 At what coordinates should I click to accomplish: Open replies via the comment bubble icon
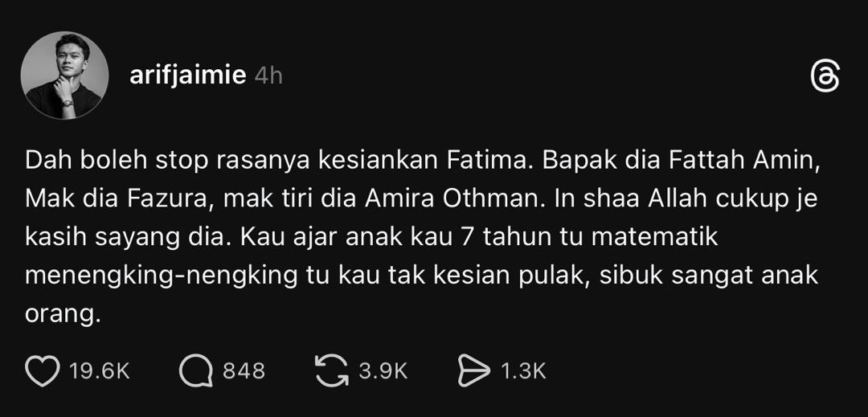[x=195, y=371]
